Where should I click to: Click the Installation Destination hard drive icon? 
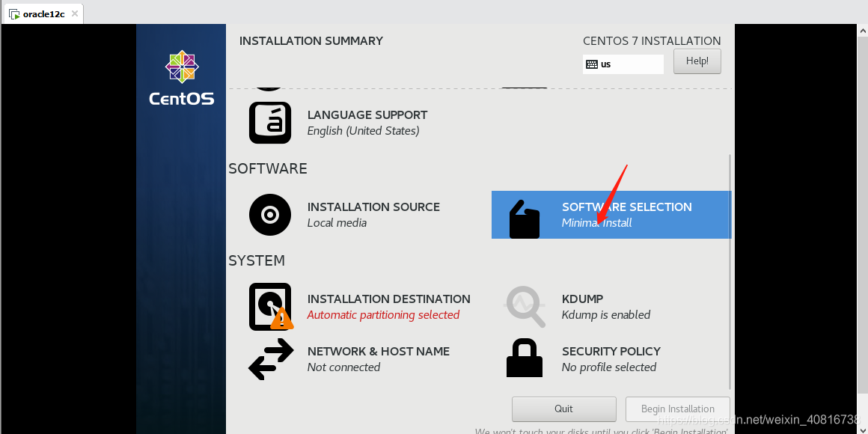point(270,307)
